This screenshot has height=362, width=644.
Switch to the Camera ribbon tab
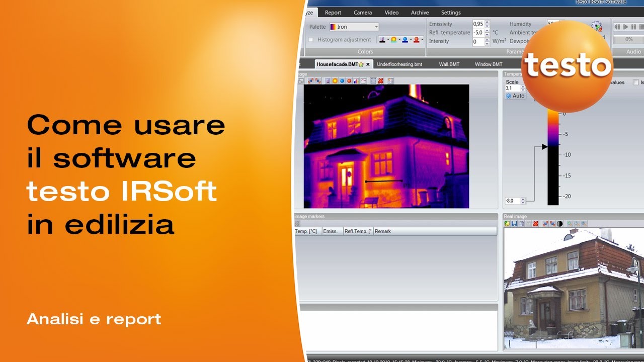(363, 13)
